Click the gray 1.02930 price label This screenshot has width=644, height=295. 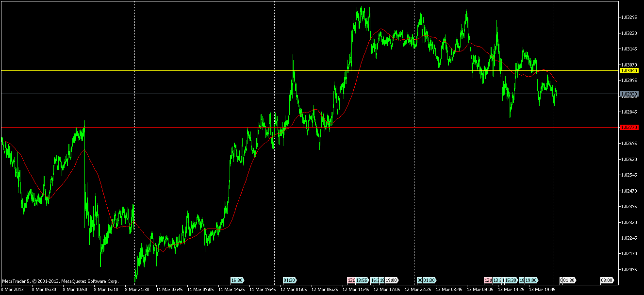(629, 94)
